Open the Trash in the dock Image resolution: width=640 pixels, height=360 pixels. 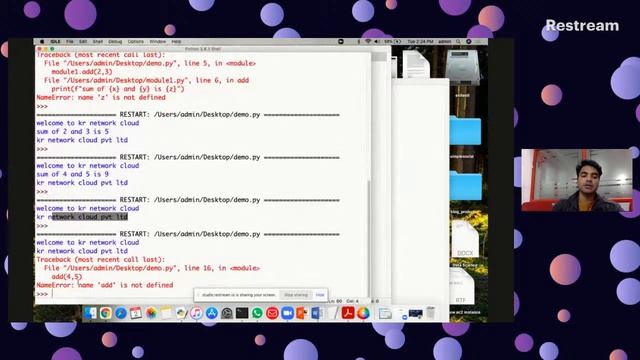[431, 313]
